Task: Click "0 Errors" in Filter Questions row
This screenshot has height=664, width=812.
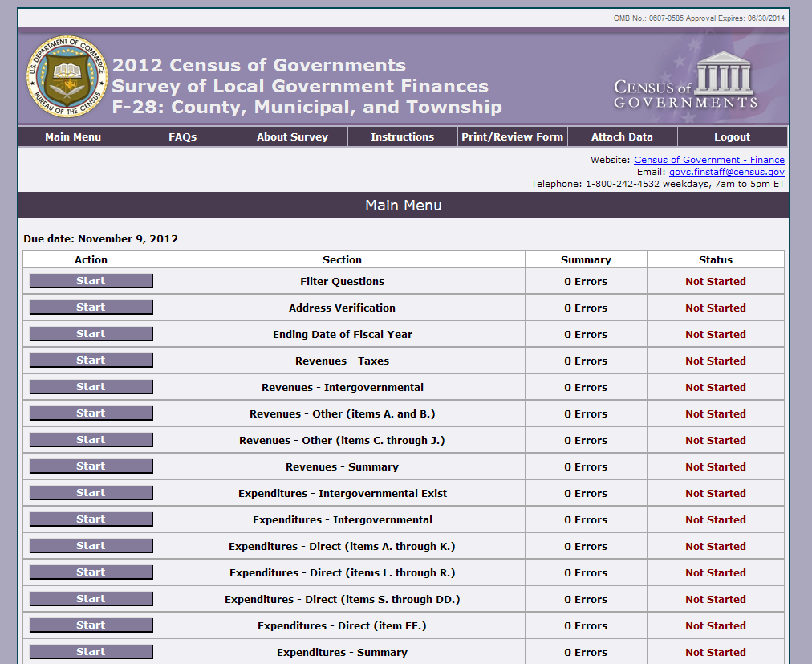Action: click(x=586, y=282)
